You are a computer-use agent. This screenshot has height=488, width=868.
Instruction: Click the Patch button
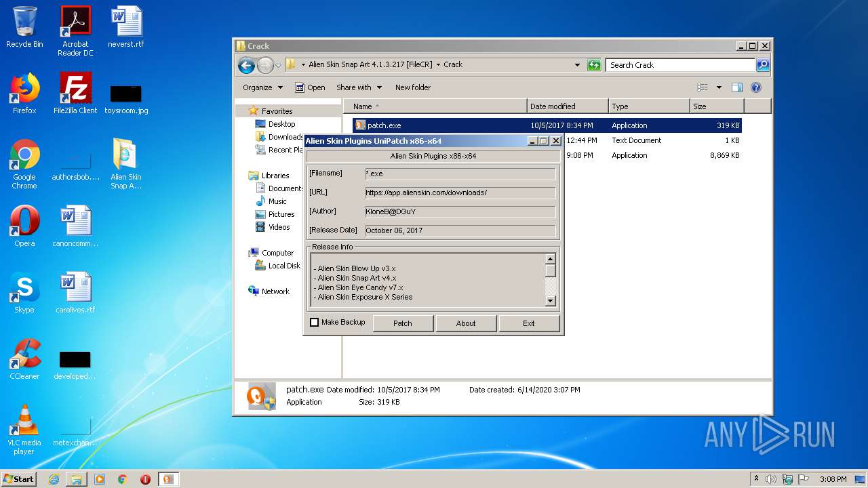[x=403, y=323]
